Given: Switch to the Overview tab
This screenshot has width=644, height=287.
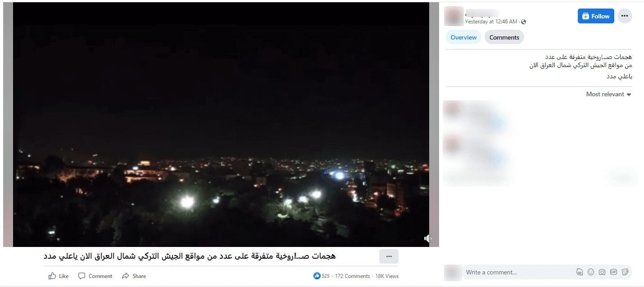Looking at the screenshot, I should 463,37.
